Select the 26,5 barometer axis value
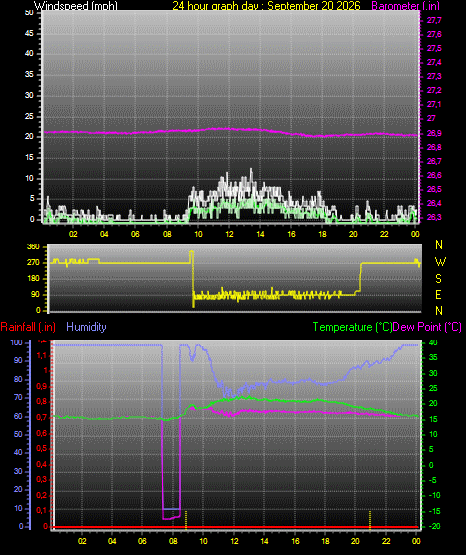466x555 pixels. click(434, 189)
